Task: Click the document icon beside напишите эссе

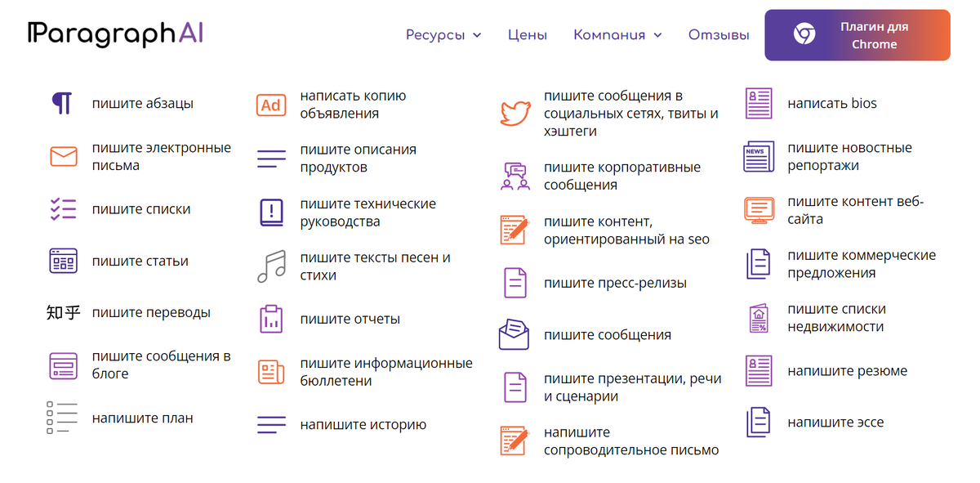Action: 759,423
